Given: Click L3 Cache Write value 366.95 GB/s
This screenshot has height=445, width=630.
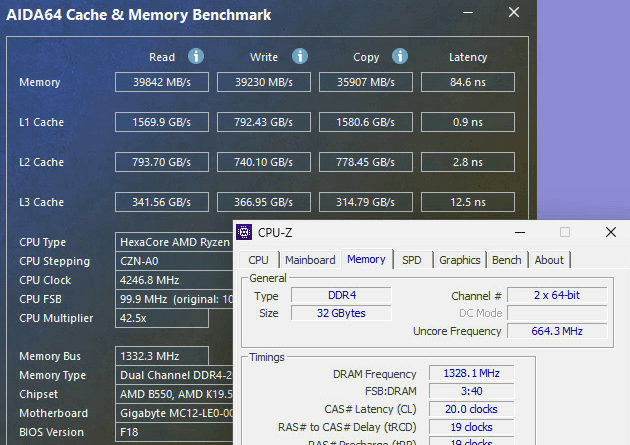Looking at the screenshot, I should (264, 202).
